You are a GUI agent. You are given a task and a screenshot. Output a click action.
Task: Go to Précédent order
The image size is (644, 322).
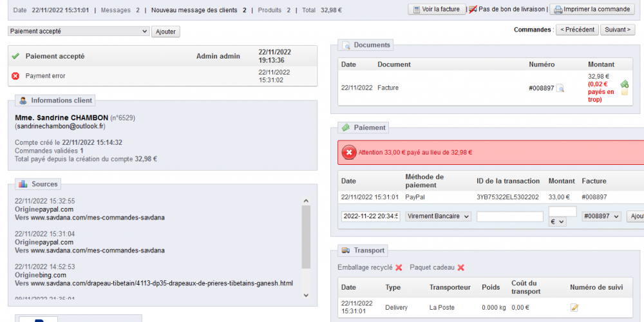tap(577, 30)
